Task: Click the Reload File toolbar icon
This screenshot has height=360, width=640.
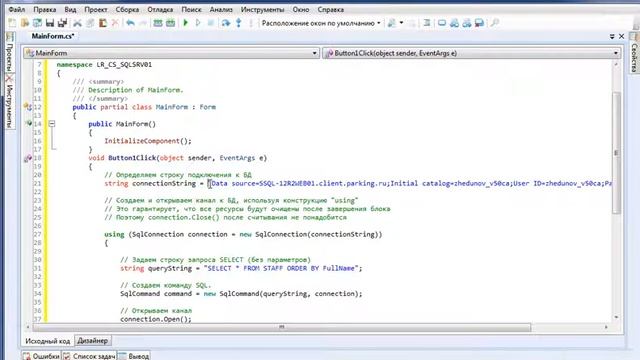Action: [37, 23]
